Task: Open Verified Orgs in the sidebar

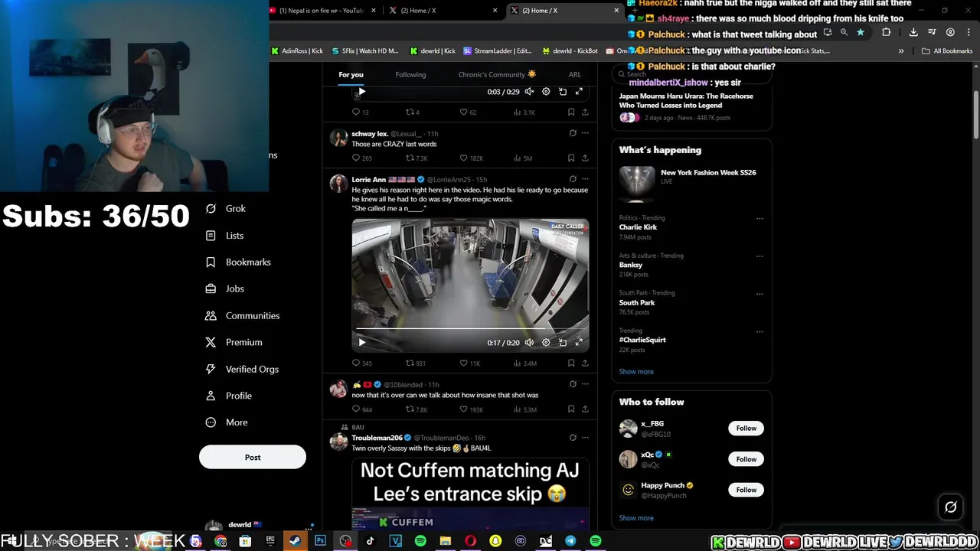Action: coord(242,370)
